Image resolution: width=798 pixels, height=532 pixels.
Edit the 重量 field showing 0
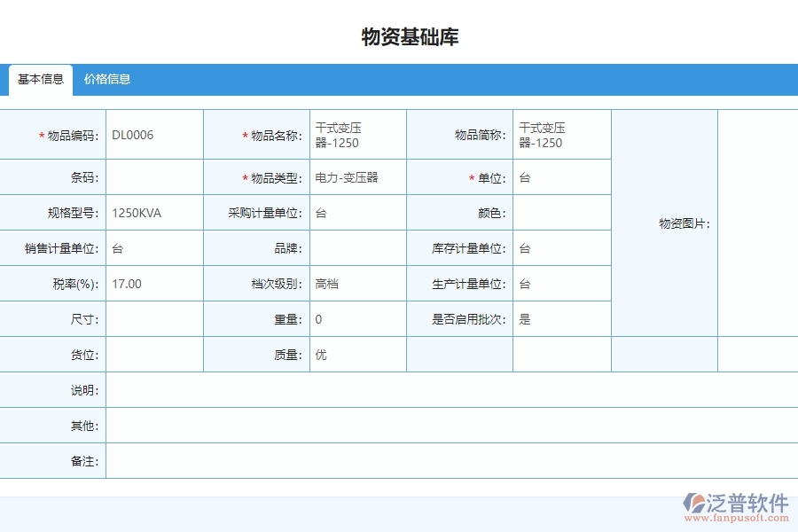(x=356, y=319)
